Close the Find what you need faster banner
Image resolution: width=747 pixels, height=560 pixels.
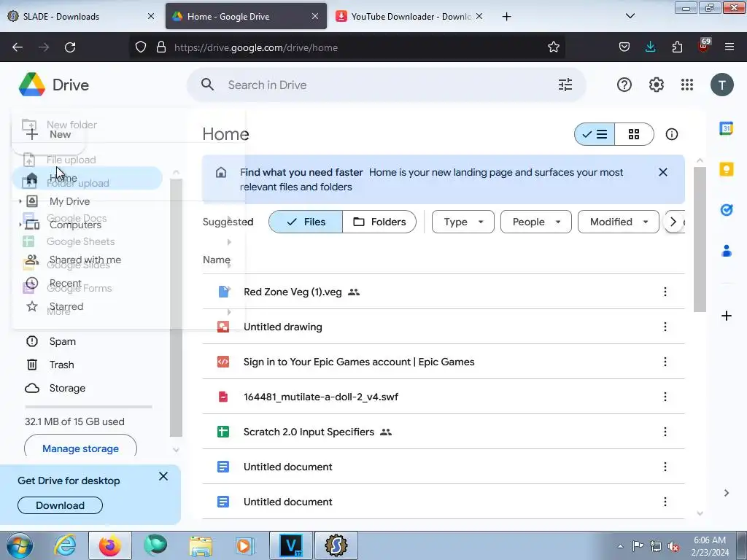tap(662, 172)
